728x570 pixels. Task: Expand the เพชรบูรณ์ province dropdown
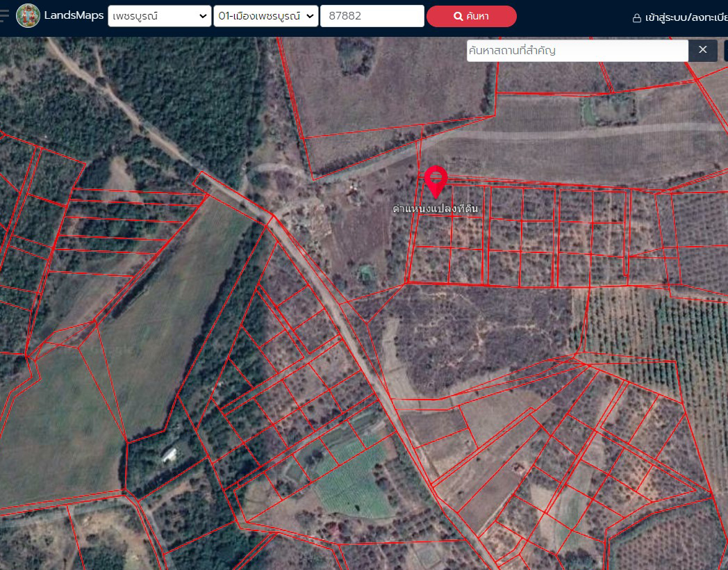coord(159,16)
